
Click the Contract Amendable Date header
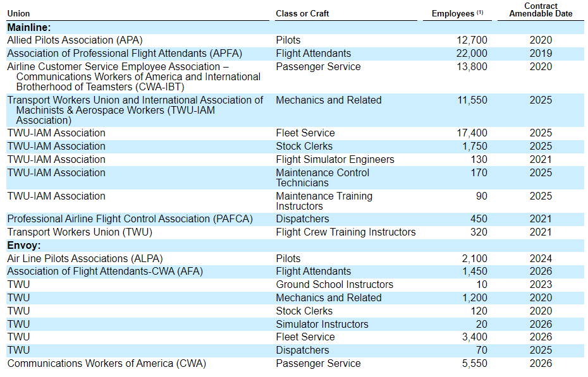(541, 9)
